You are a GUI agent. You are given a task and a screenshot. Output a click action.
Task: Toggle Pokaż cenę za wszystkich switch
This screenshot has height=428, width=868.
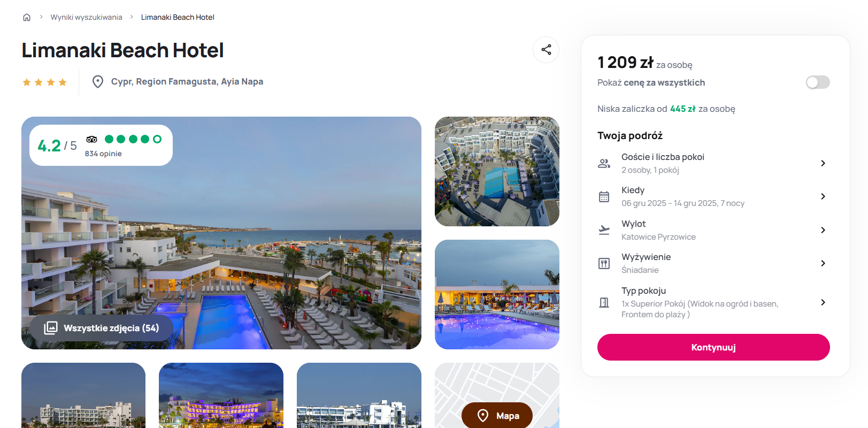(818, 82)
